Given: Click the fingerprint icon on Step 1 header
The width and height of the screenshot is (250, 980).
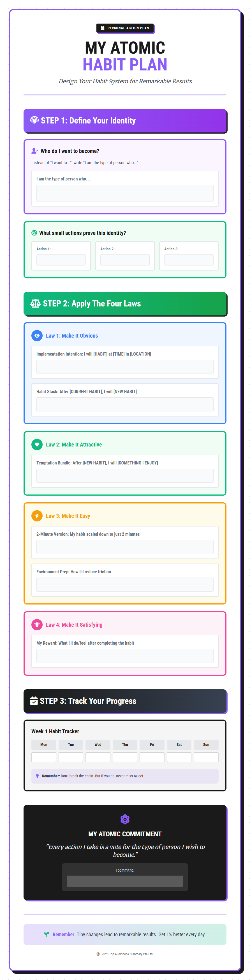Looking at the screenshot, I should click(x=35, y=121).
